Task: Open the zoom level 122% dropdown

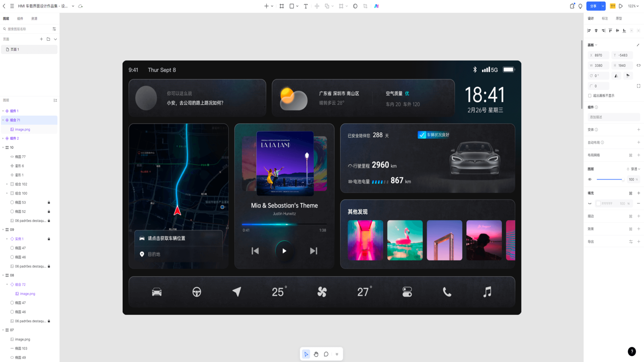Action: [634, 6]
